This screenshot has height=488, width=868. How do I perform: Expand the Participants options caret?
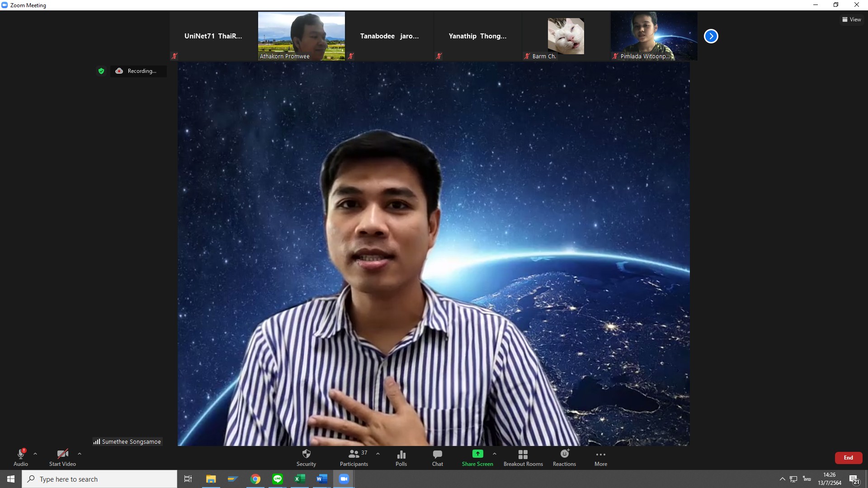pos(378,454)
